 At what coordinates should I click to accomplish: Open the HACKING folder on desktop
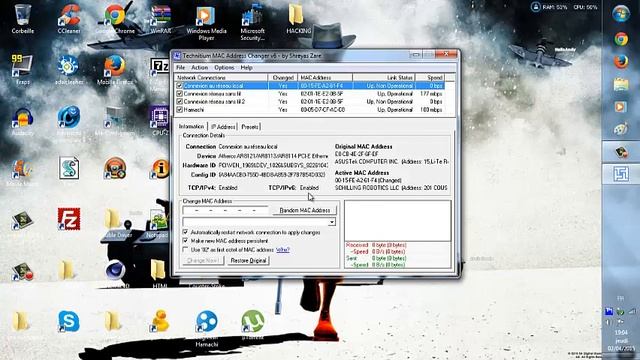pos(298,18)
